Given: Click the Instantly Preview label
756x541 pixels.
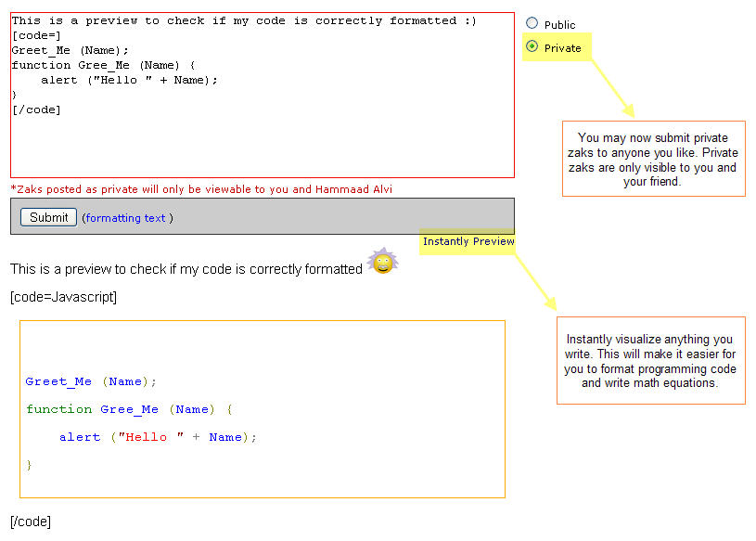Looking at the screenshot, I should coord(468,241).
